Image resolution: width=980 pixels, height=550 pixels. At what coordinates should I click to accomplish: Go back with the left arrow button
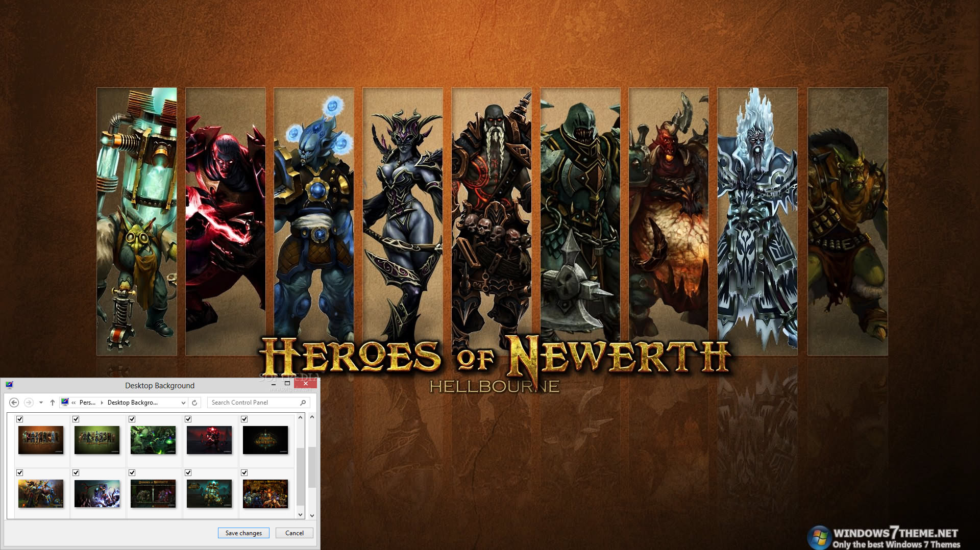tap(14, 403)
